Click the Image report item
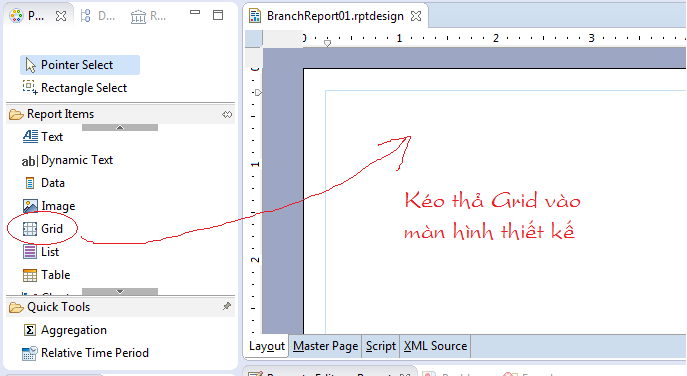 point(49,206)
